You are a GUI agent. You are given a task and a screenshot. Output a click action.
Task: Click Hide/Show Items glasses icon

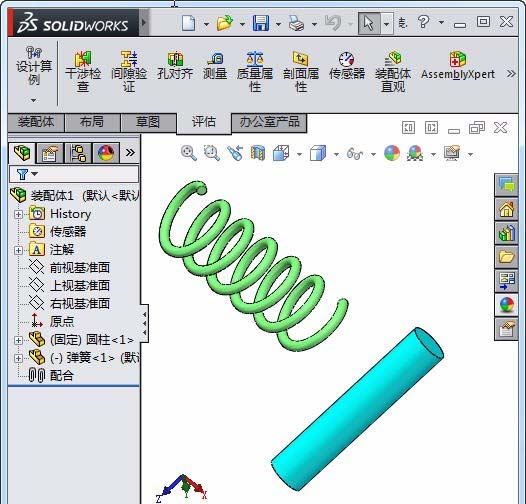pyautogui.click(x=355, y=154)
